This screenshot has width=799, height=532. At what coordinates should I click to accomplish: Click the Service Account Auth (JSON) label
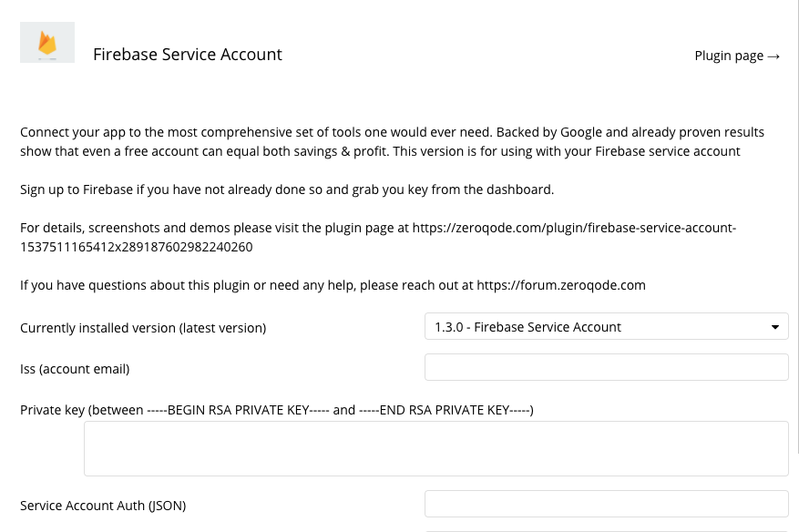click(103, 505)
